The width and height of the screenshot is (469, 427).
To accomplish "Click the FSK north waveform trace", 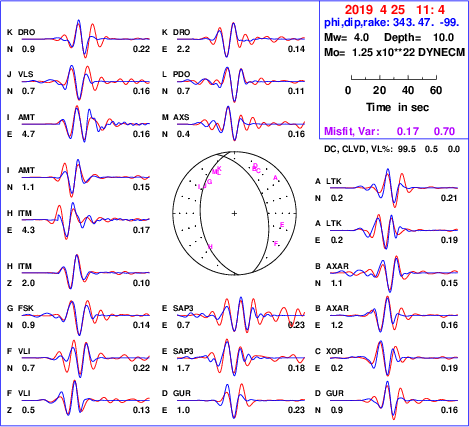I will pos(86,315).
